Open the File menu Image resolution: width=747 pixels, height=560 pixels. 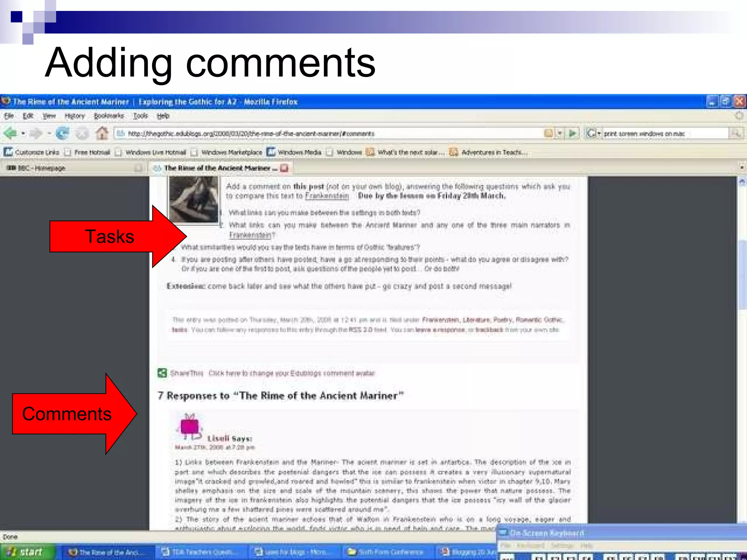click(9, 116)
